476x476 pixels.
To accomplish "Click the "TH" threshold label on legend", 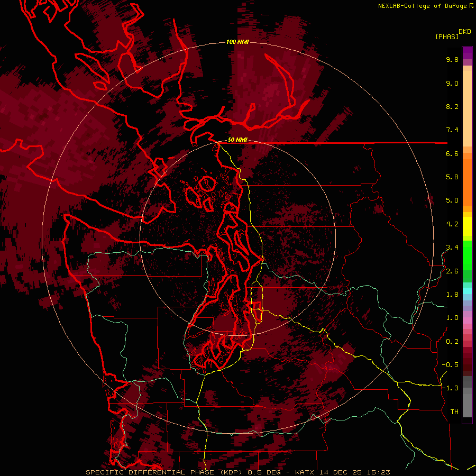I will pos(454,412).
